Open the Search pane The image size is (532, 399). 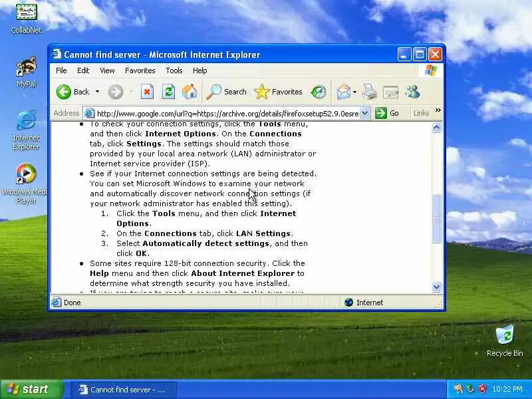tap(226, 92)
